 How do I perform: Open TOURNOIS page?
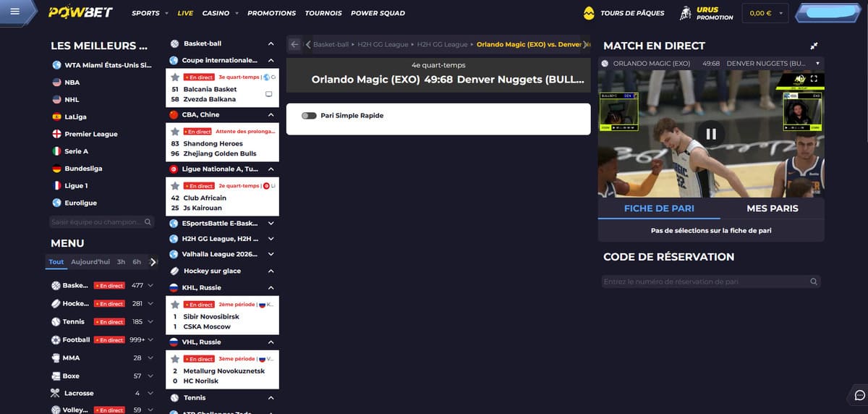coord(323,13)
